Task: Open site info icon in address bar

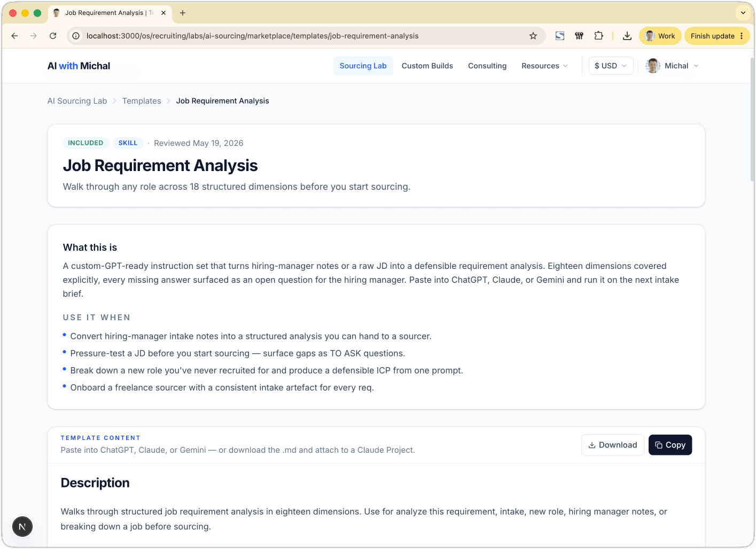Action: [x=76, y=36]
